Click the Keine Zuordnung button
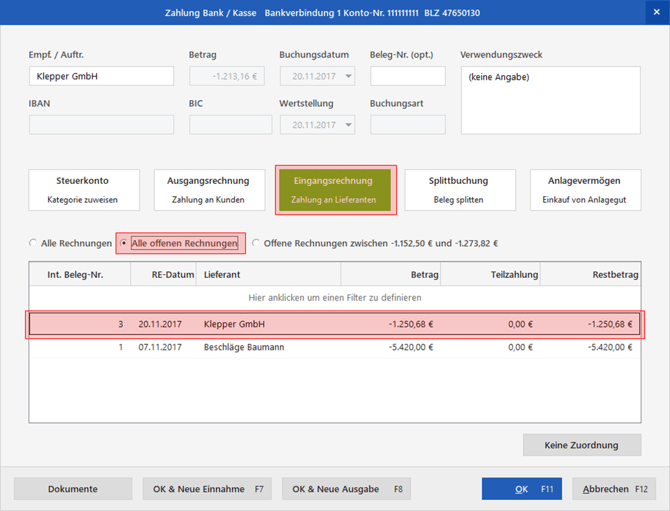Image resolution: width=670 pixels, height=511 pixels. pos(582,444)
